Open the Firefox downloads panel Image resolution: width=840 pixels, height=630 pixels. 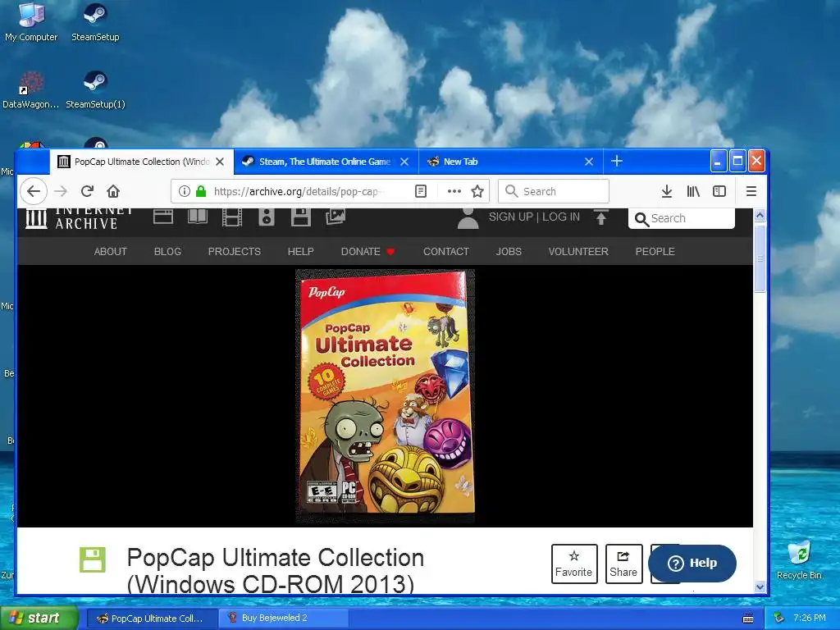[x=666, y=191]
